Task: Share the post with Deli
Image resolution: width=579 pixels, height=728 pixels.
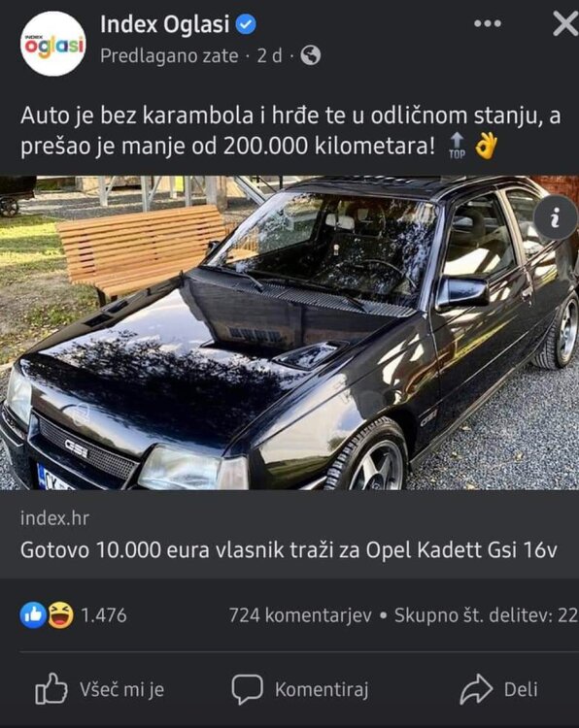Action: click(498, 689)
